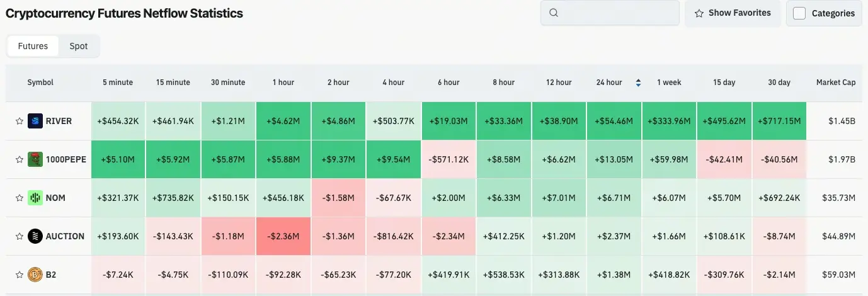Sort by the Symbol column header
This screenshot has height=296, width=868.
tap(40, 83)
